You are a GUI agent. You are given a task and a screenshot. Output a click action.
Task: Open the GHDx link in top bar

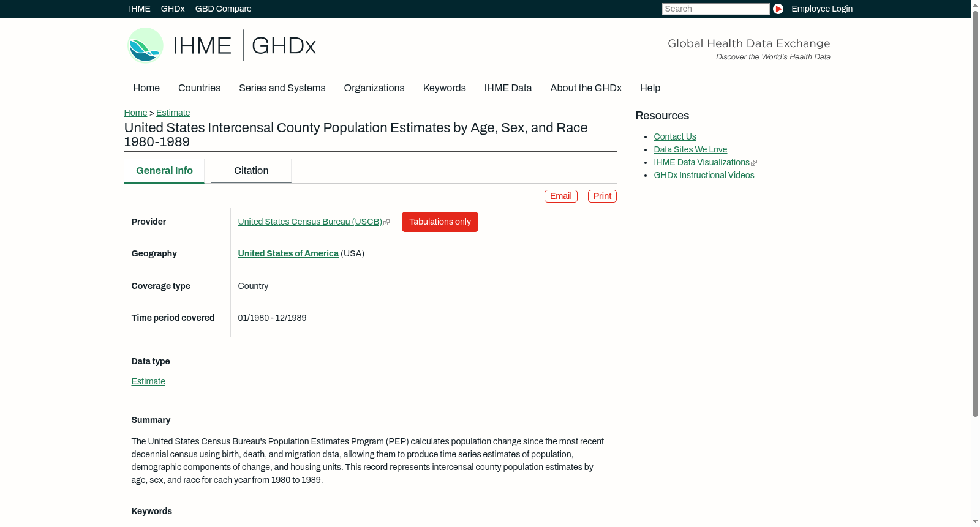(173, 9)
